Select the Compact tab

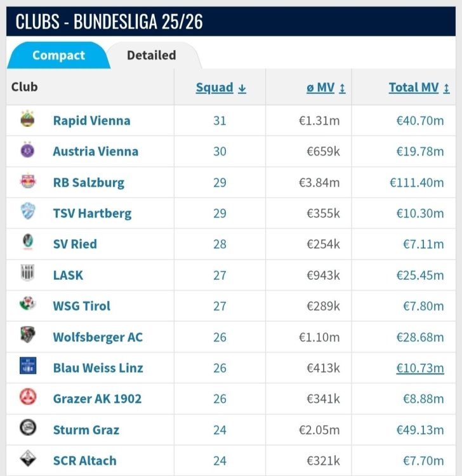58,55
